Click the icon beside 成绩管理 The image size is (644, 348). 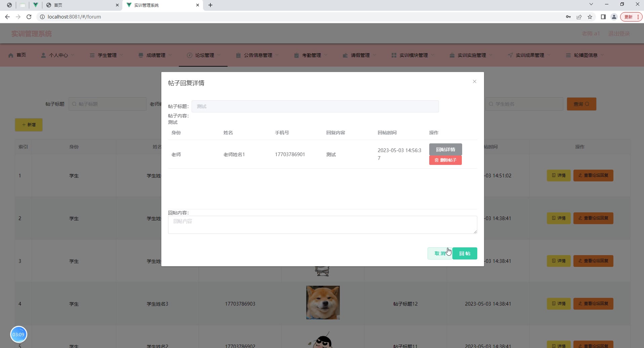point(141,55)
